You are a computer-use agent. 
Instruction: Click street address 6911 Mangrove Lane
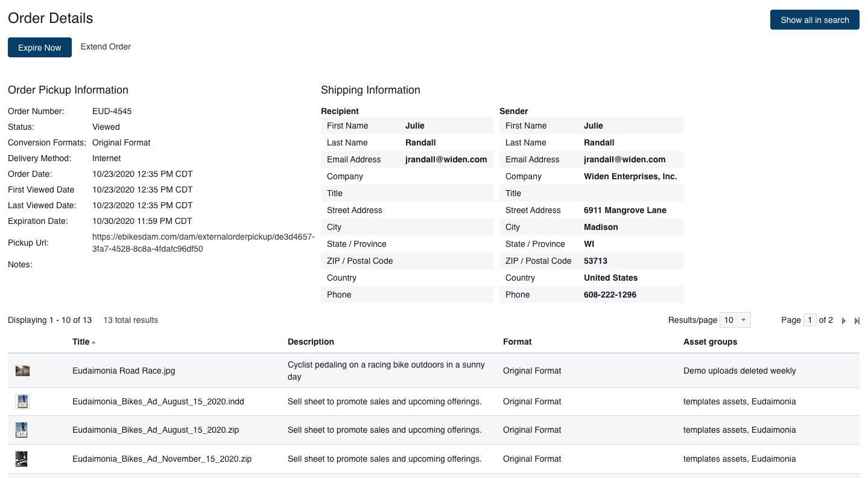625,210
